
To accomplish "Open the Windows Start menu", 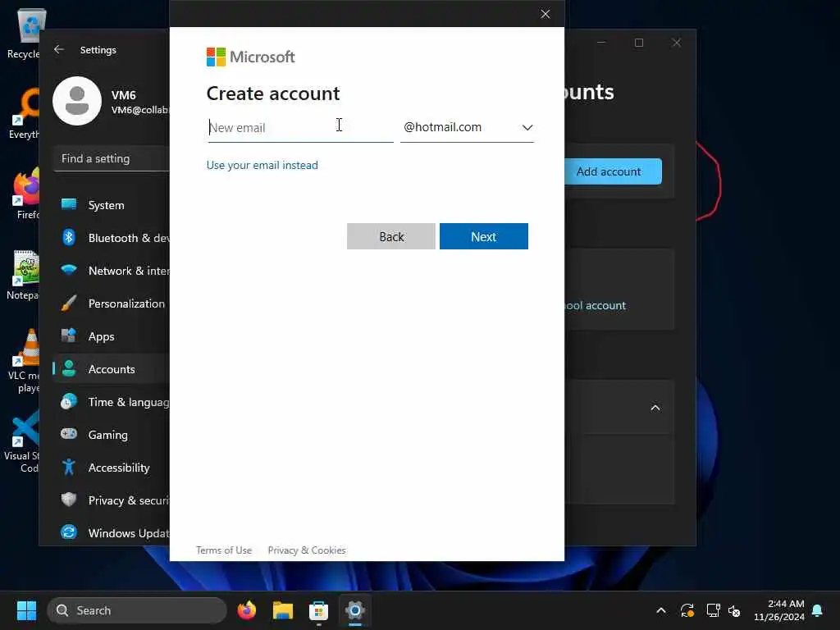I will pyautogui.click(x=26, y=610).
